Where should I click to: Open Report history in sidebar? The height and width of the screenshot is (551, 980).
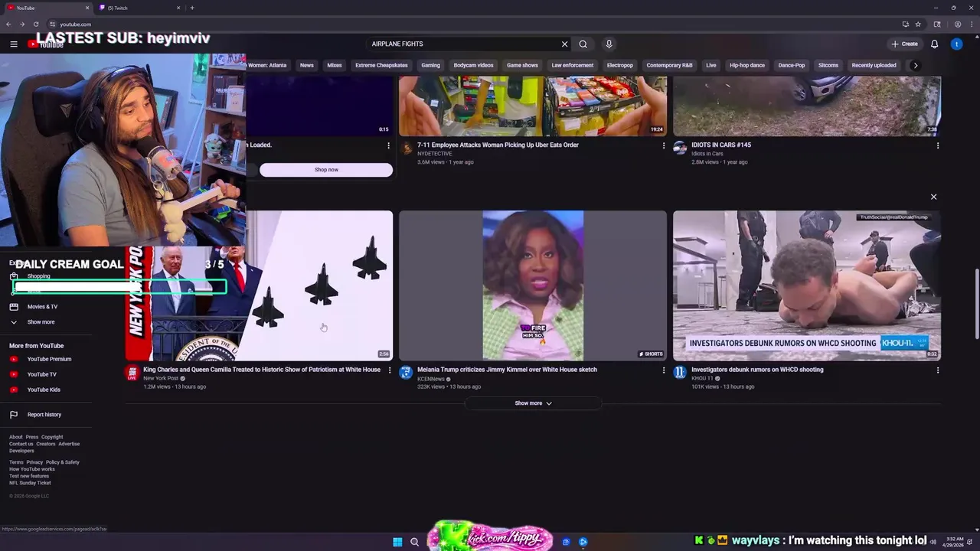point(46,415)
